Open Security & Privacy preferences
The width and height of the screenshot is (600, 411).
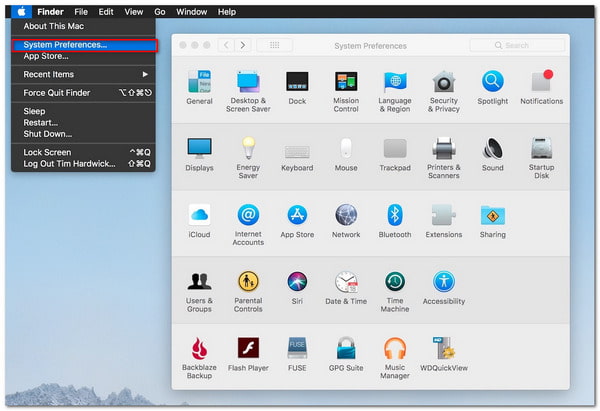(x=444, y=91)
